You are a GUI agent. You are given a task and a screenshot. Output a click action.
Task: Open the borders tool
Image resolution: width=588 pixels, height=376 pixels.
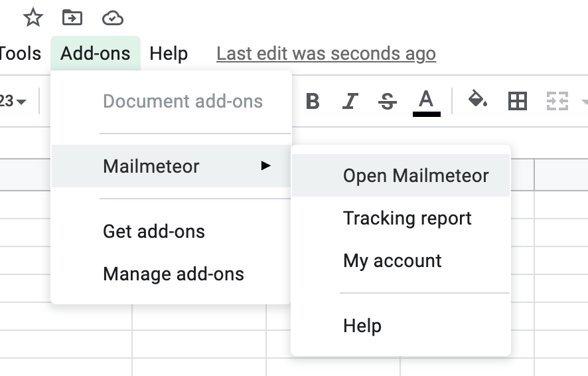[518, 101]
